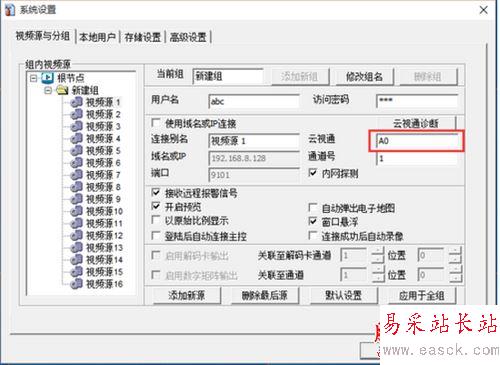The width and height of the screenshot is (500, 365).
Task: Click the camera icon of 视频源 3
Action: point(77,126)
